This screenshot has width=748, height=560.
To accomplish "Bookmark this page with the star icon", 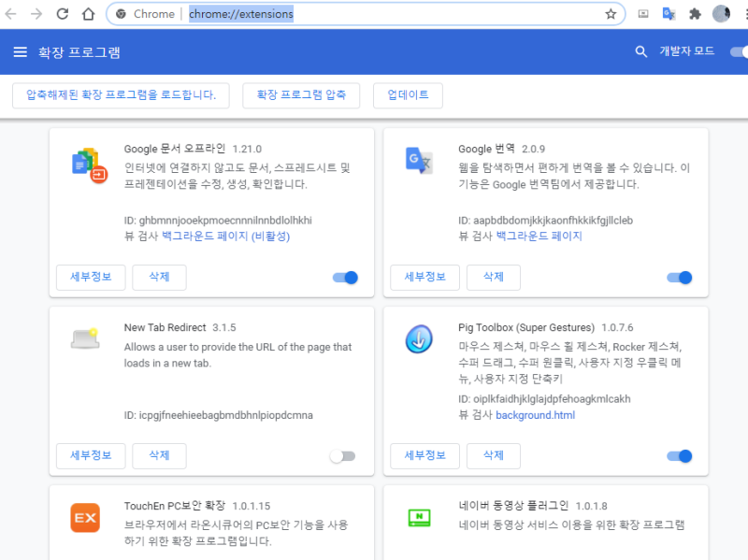I will coord(611,14).
